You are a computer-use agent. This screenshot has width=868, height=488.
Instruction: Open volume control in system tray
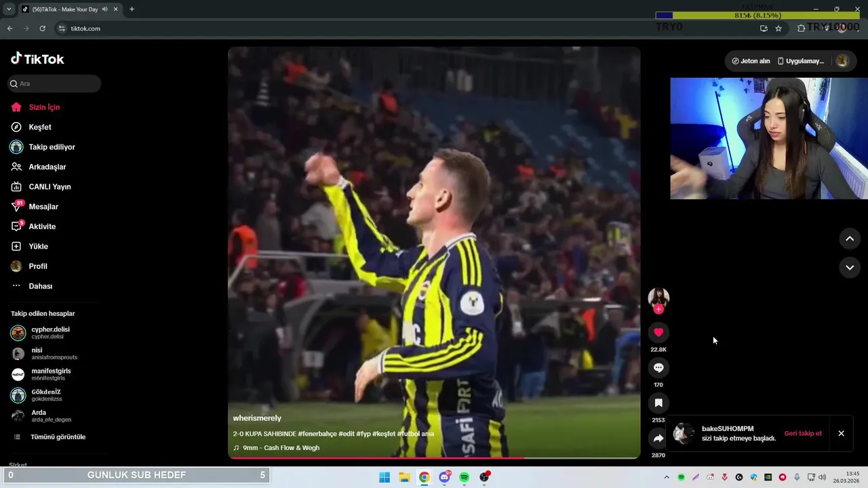[x=822, y=477]
